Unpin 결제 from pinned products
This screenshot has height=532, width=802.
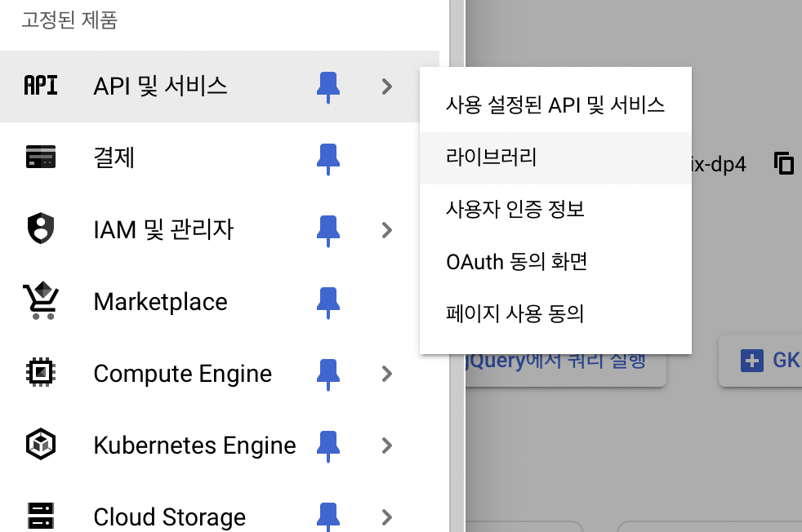(x=328, y=158)
